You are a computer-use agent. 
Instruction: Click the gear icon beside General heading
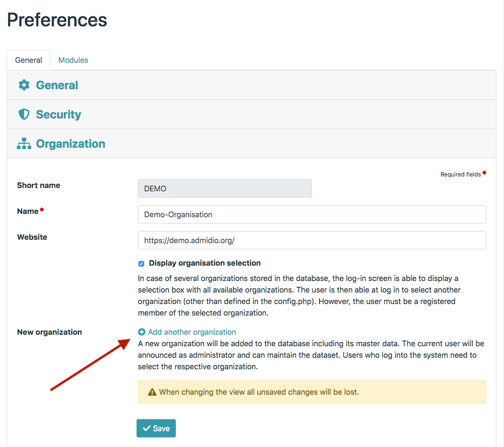[24, 85]
